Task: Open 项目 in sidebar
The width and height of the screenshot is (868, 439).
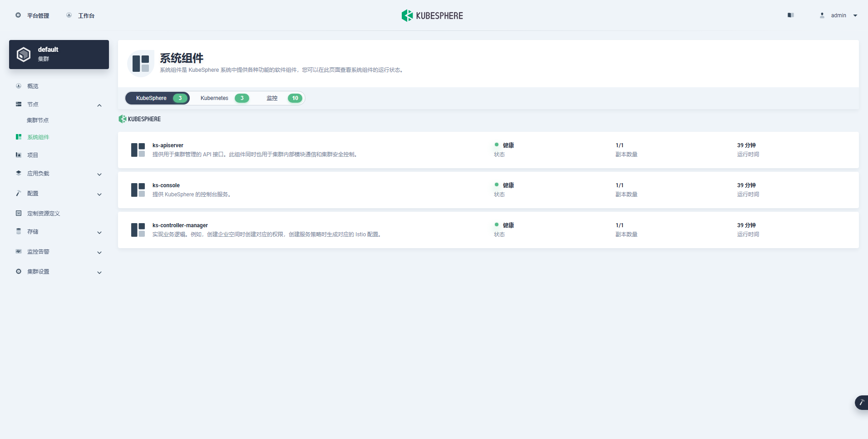Action: tap(33, 155)
